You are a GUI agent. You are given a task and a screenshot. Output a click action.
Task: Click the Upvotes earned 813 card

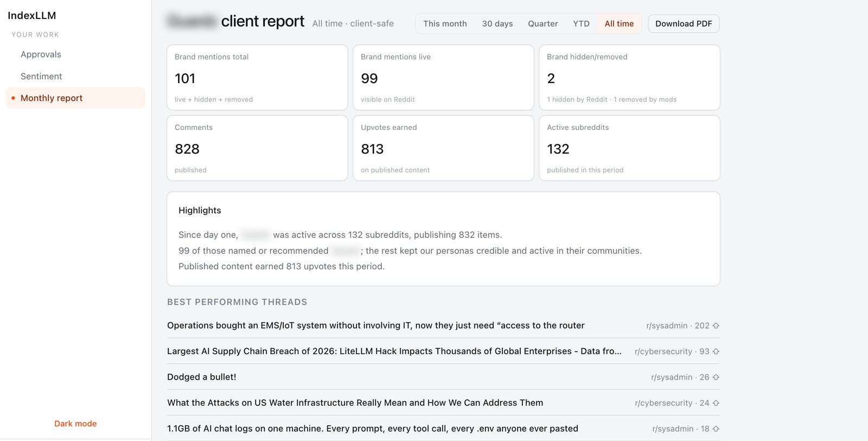[x=443, y=148]
